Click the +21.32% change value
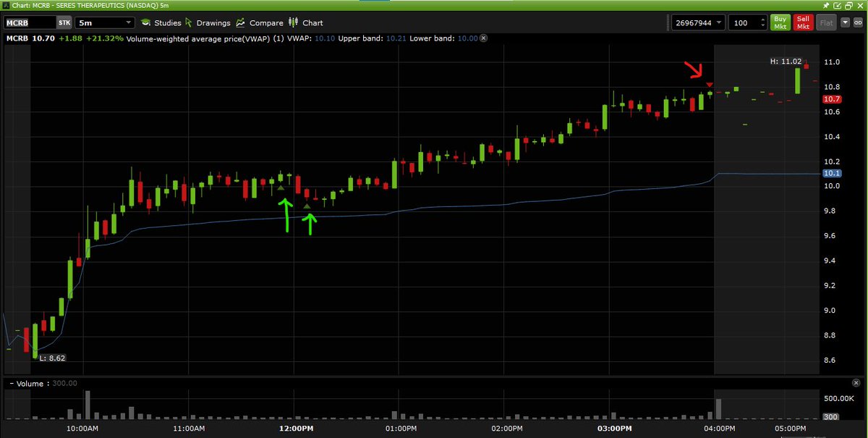This screenshot has height=438, width=868. click(105, 38)
